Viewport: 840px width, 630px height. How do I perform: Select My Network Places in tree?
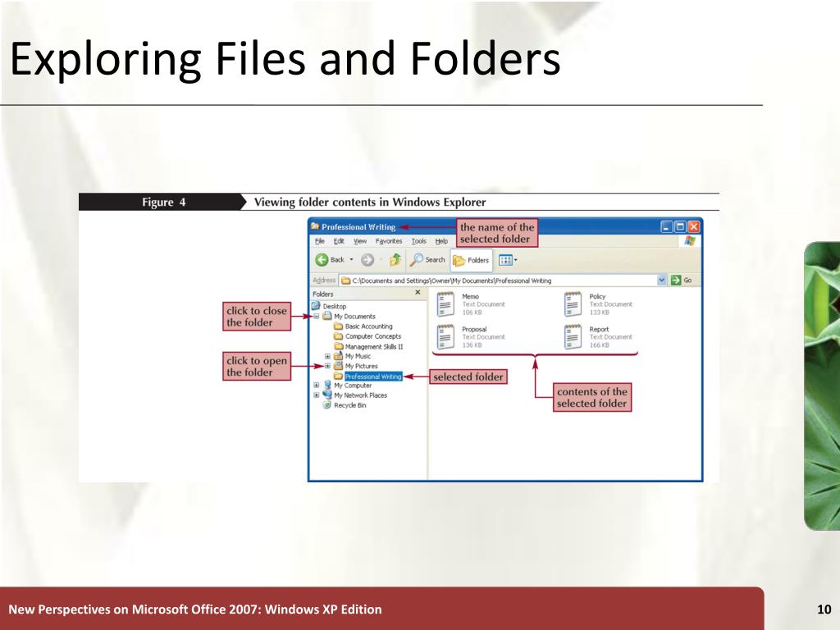(x=360, y=395)
